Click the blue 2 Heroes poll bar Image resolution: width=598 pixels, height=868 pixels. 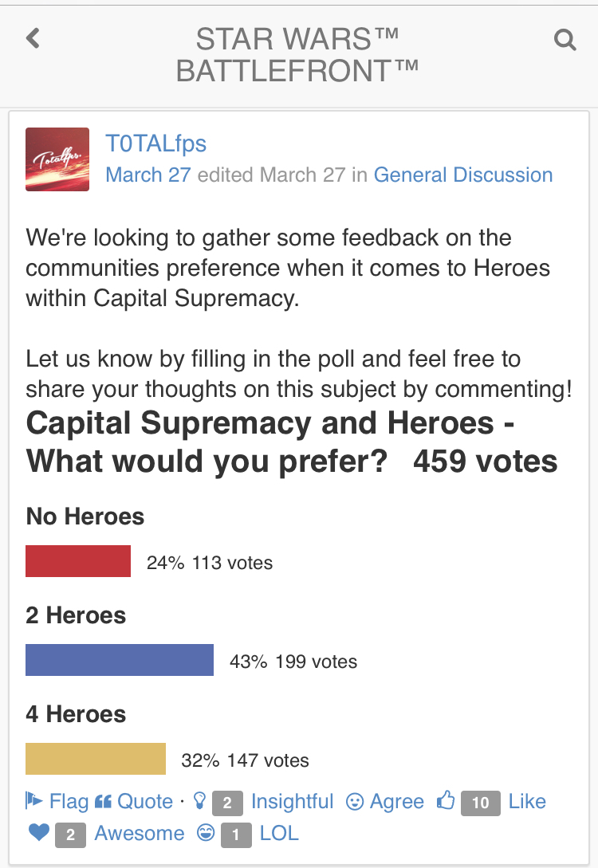[x=120, y=660]
